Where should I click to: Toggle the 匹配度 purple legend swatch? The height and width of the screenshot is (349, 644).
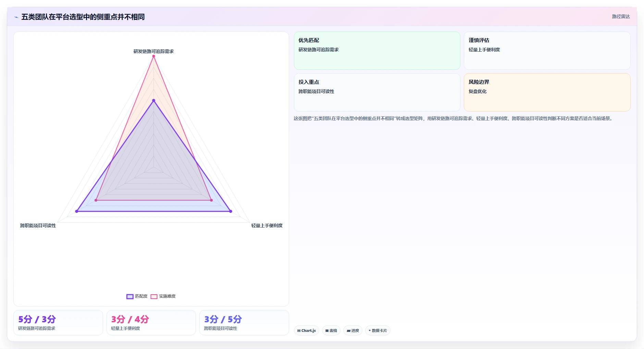tap(130, 297)
